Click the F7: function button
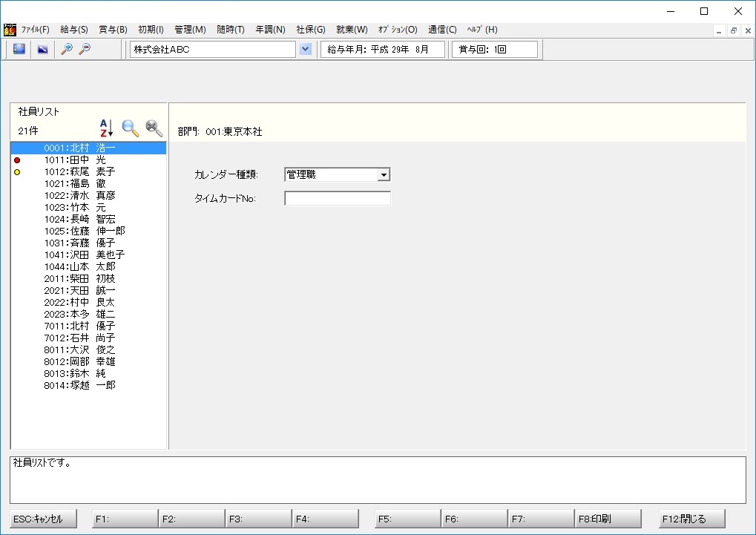 [541, 519]
